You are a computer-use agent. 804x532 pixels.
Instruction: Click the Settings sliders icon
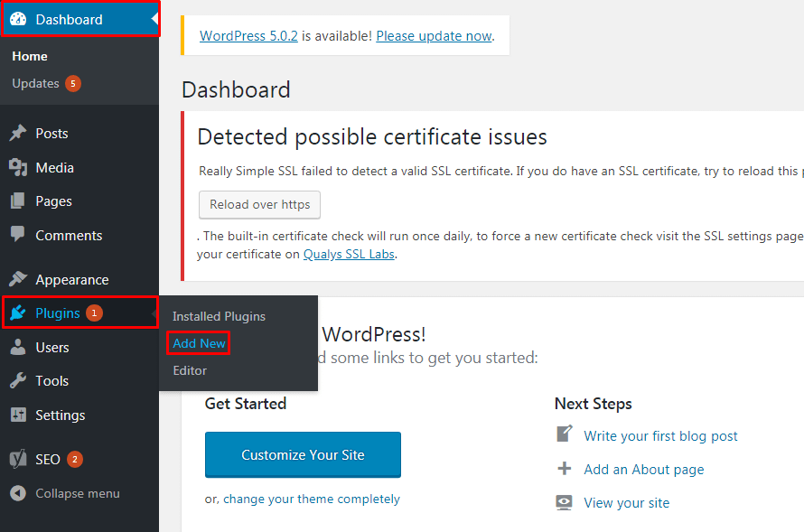coord(18,415)
